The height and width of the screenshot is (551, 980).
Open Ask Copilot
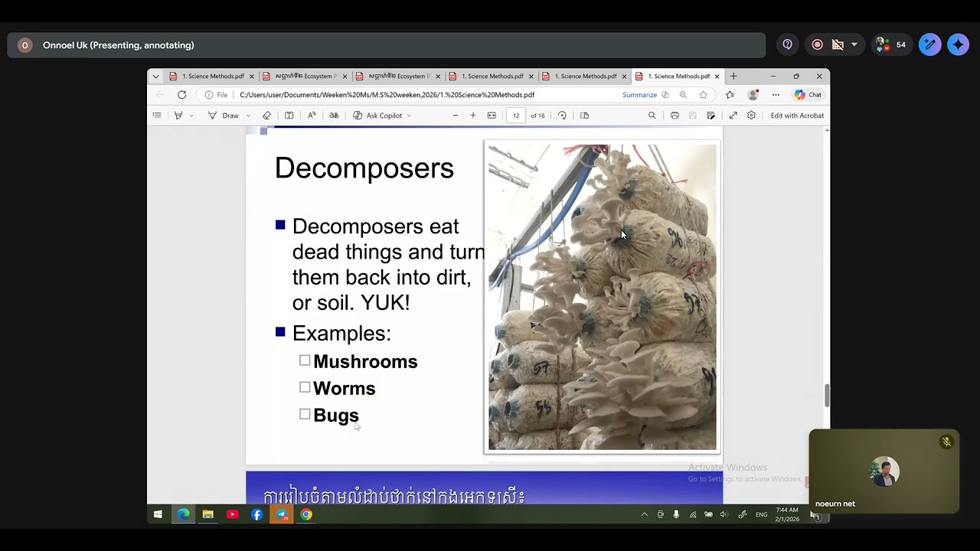377,116
